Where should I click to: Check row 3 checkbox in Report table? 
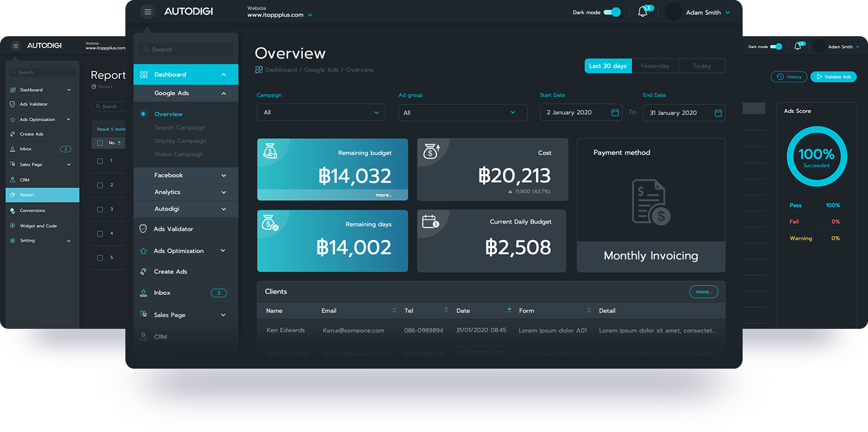pos(100,209)
